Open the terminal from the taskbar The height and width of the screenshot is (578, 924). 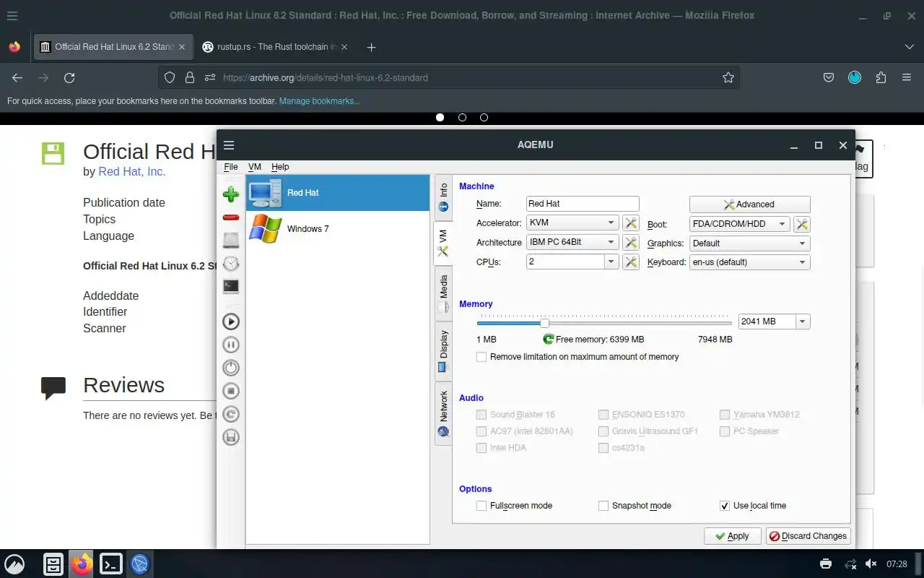(111, 564)
